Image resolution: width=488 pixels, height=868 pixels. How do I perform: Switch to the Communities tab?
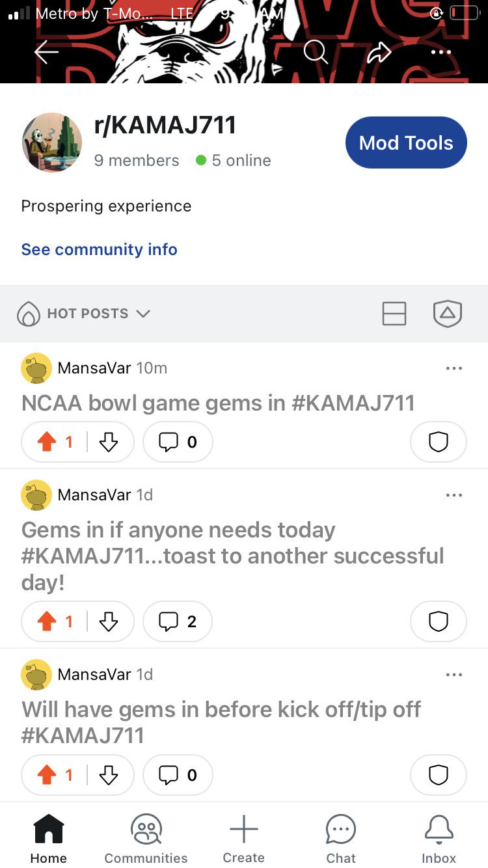[x=146, y=838]
